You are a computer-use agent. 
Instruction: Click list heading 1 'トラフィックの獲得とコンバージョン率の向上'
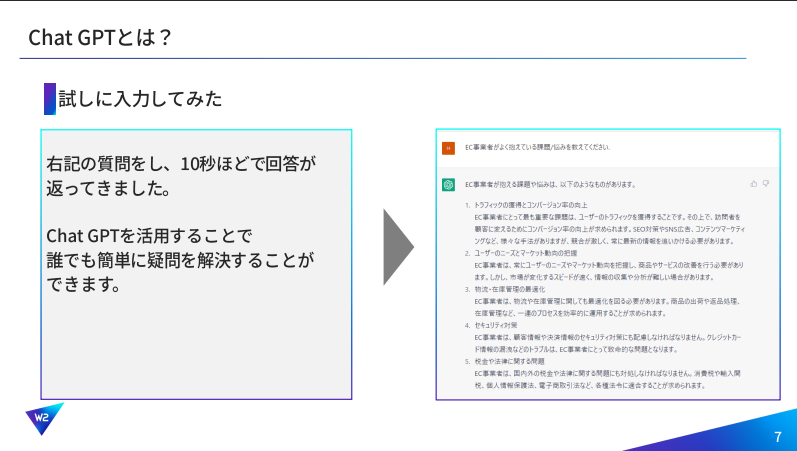coord(531,205)
